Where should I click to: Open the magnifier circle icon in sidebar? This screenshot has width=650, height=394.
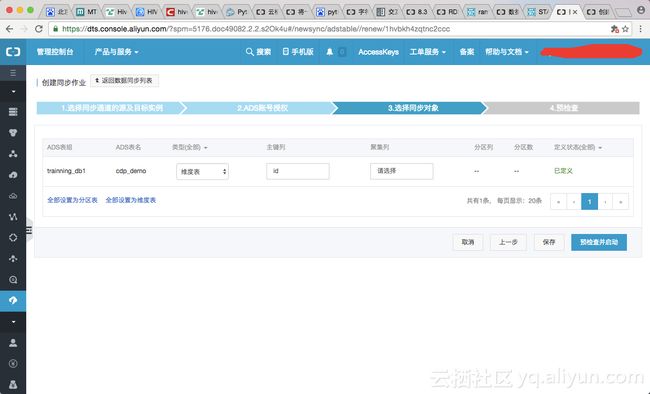pos(13,280)
